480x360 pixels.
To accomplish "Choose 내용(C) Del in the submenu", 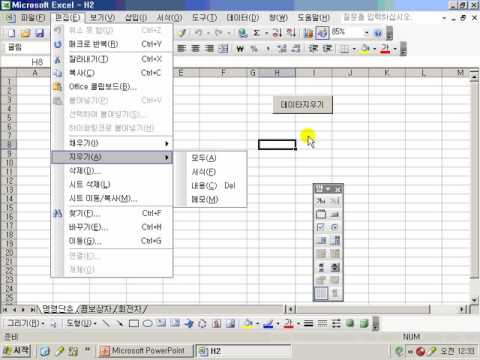I will (x=211, y=186).
